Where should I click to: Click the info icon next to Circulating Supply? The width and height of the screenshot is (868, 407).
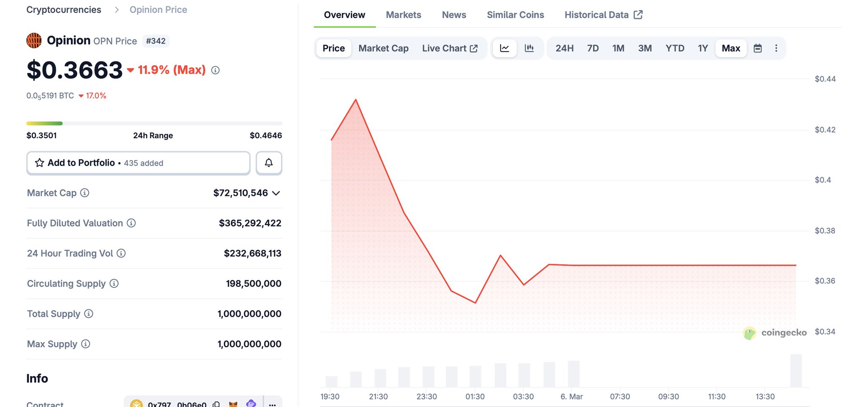(114, 283)
